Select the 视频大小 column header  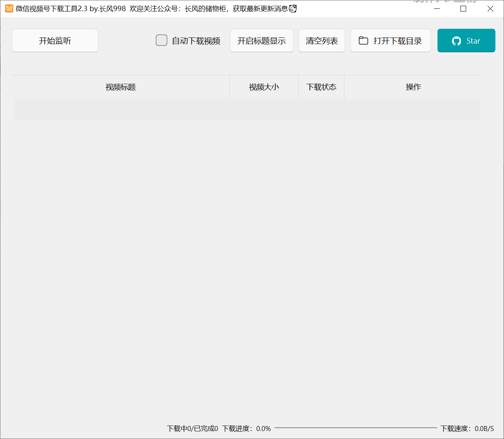pyautogui.click(x=264, y=87)
